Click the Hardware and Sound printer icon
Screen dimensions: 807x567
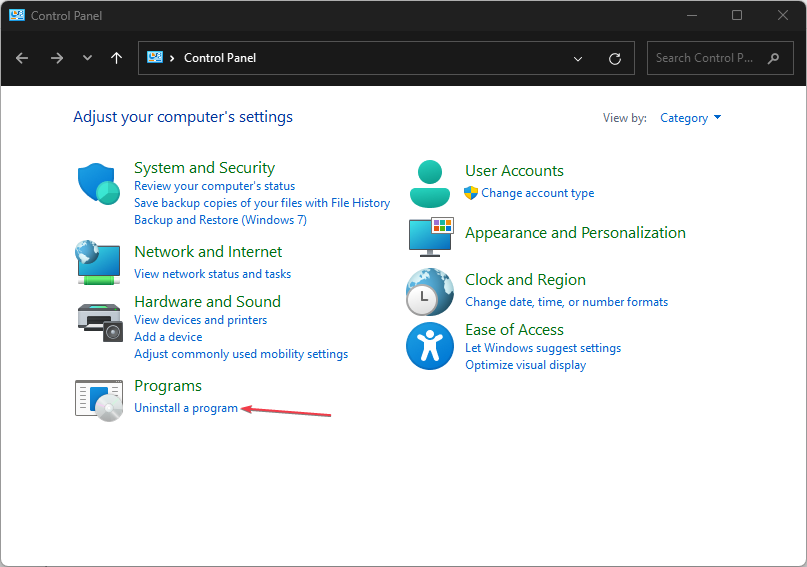(x=98, y=320)
